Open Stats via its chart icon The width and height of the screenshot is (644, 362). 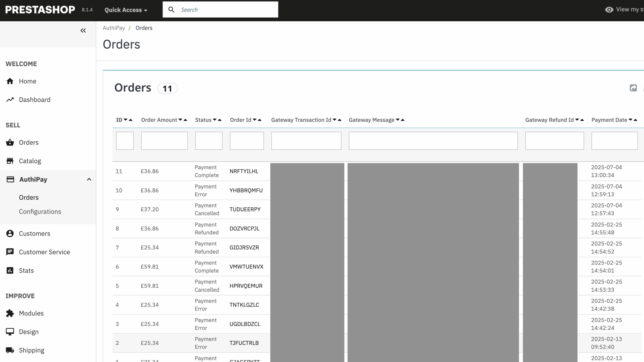coord(10,270)
